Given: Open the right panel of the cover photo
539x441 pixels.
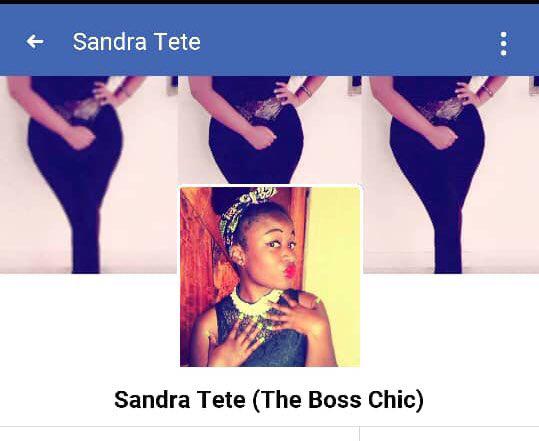Looking at the screenshot, I should point(451,175).
